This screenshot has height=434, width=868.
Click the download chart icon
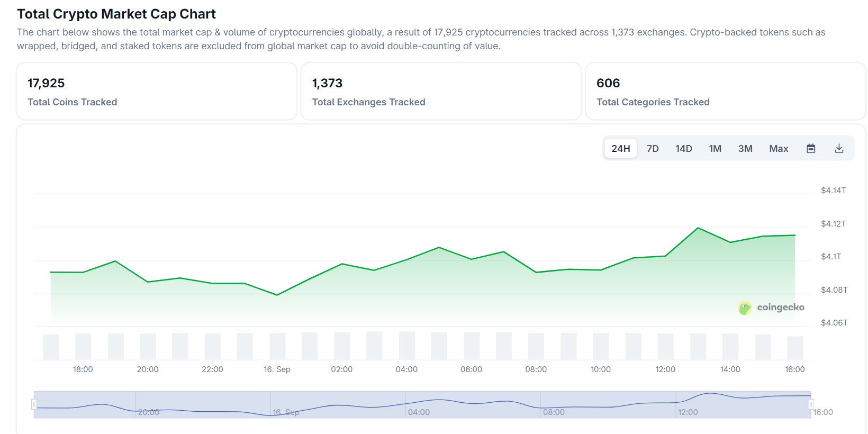click(x=839, y=149)
